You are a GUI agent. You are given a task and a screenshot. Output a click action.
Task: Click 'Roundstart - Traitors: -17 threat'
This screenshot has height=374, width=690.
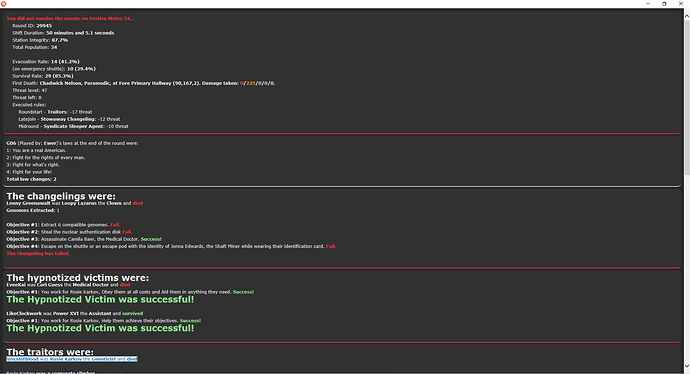tap(55, 112)
